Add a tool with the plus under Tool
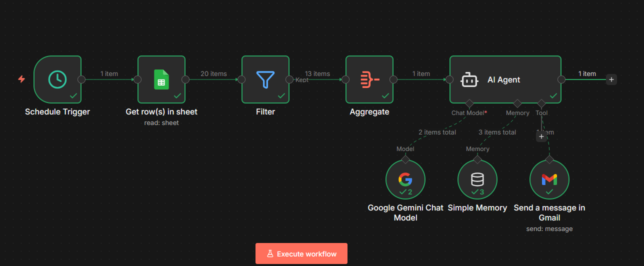644x266 pixels. coord(541,136)
